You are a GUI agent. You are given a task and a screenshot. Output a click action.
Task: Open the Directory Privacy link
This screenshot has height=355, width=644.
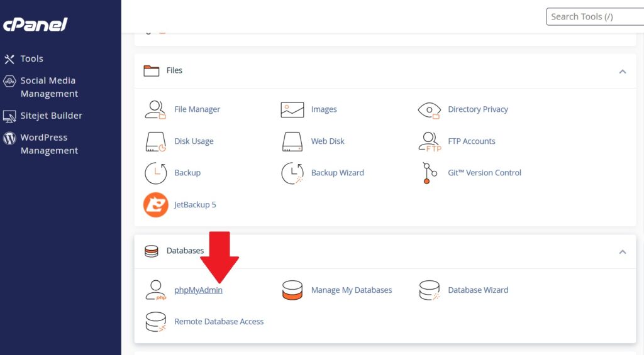coord(478,109)
